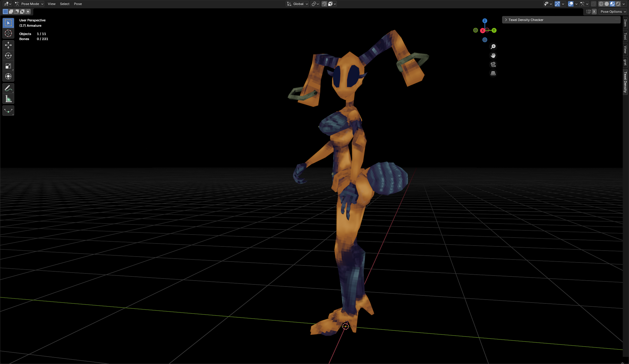This screenshot has height=364, width=629.
Task: Pick the Measure tool
Action: pos(8,99)
